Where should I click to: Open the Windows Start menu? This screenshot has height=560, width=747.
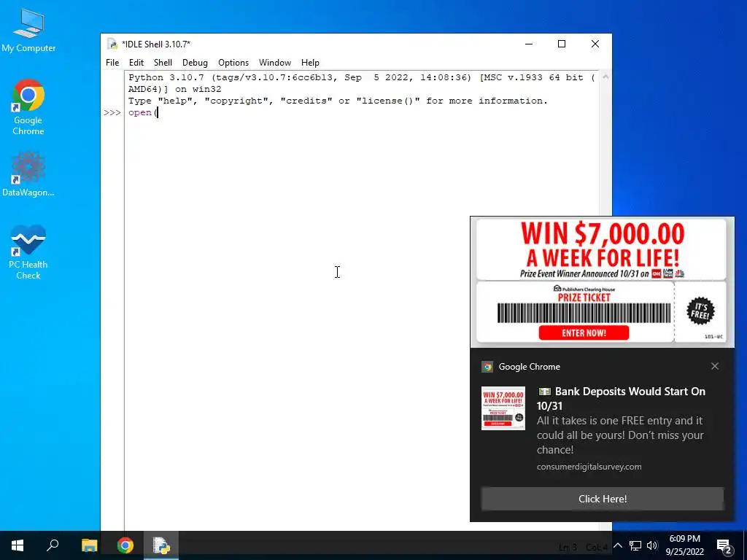pyautogui.click(x=18, y=545)
